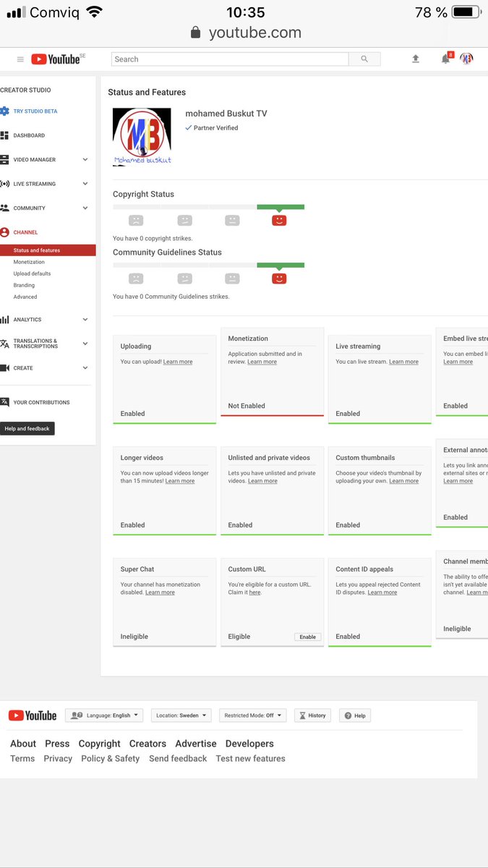Screen dimensions: 488x868
Task: Click the upload video arrow icon
Action: pos(416,59)
